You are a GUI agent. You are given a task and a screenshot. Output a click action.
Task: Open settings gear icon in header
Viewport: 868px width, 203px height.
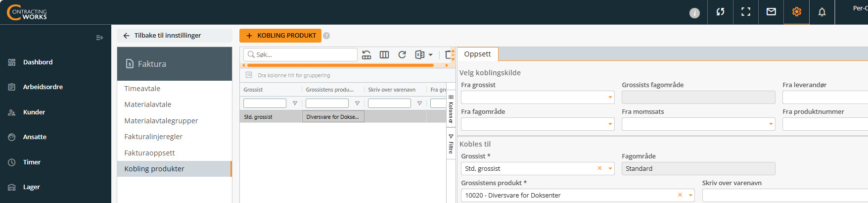coord(796,12)
